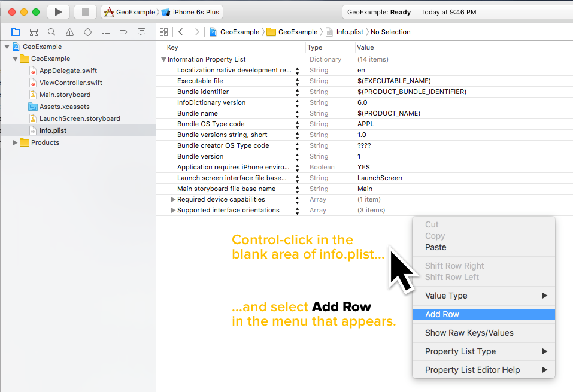Screen dimensions: 573x392
Task: Select the InfoDictionary version key
Action: [211, 103]
